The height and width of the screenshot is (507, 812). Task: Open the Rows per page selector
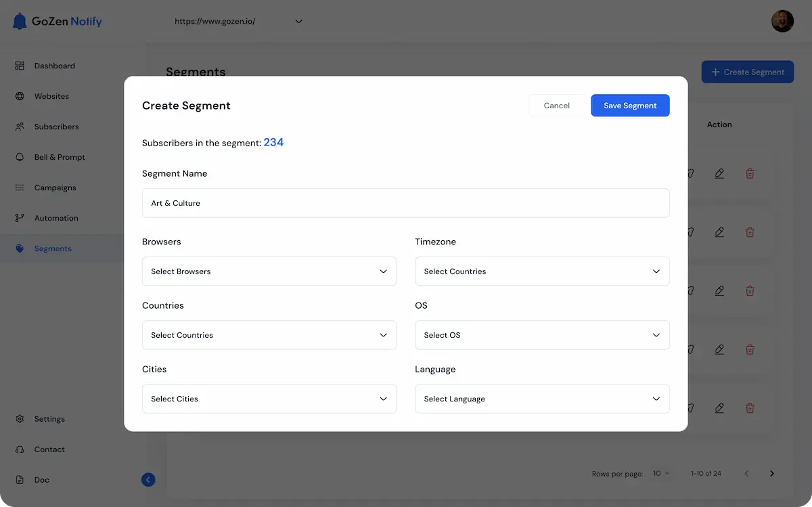[660, 473]
